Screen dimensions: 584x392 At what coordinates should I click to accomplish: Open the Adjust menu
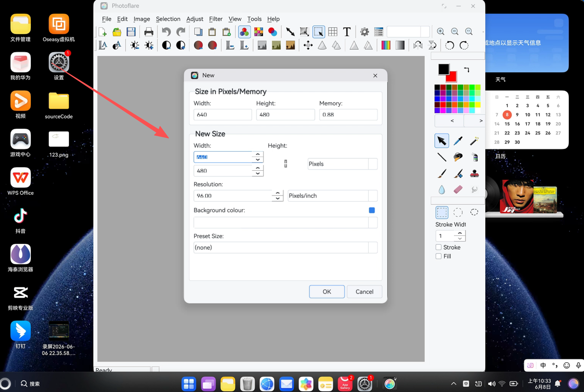[x=195, y=19]
